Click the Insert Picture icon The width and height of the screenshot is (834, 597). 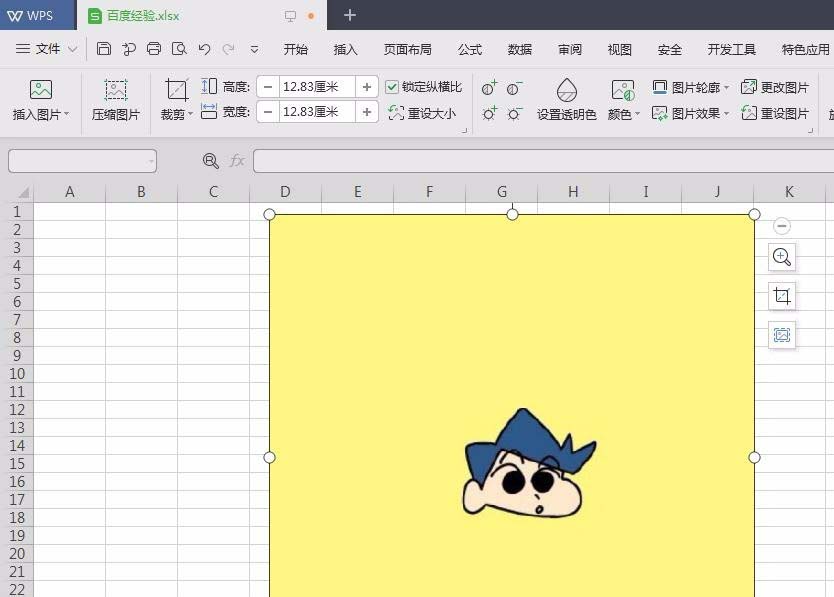click(41, 89)
